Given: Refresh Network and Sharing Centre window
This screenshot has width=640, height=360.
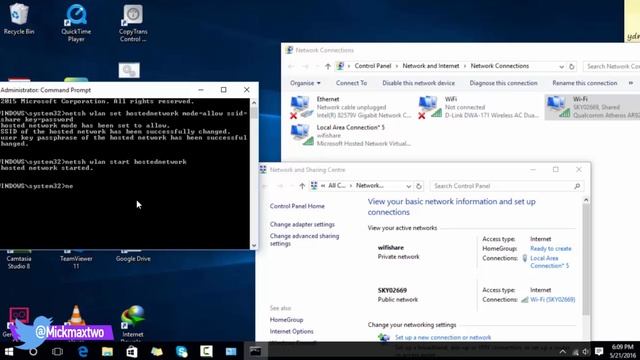Looking at the screenshot, I should tap(418, 186).
